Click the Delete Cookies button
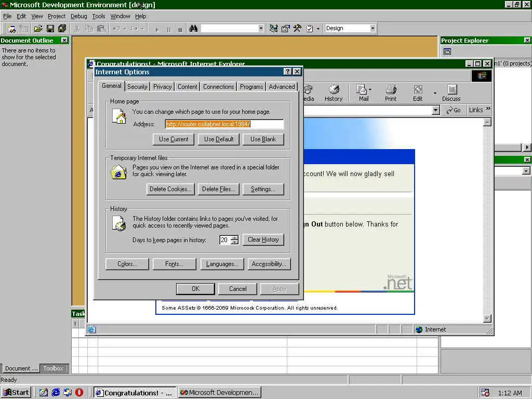 [170, 189]
